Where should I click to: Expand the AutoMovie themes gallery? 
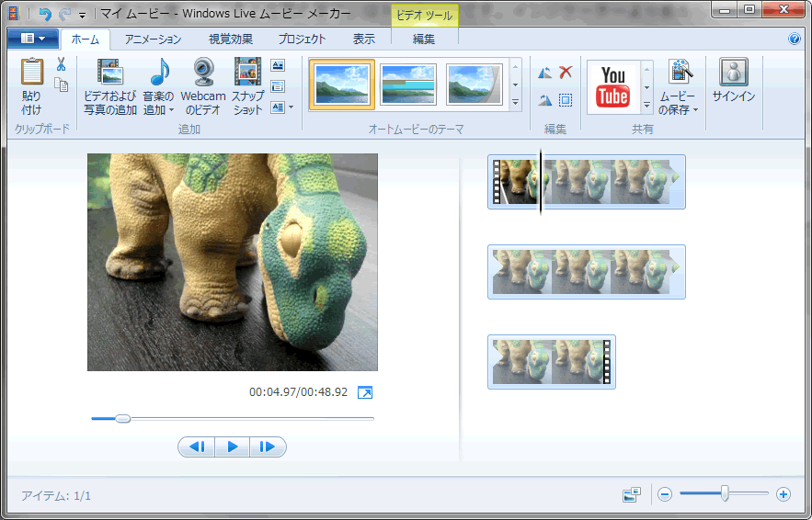coord(515,102)
